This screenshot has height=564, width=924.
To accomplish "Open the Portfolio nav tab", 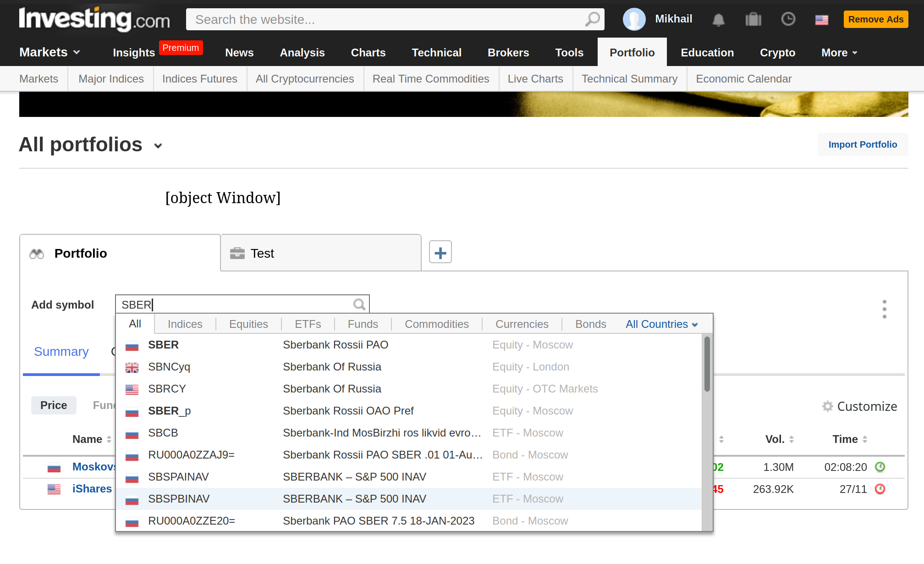I will pos(632,53).
